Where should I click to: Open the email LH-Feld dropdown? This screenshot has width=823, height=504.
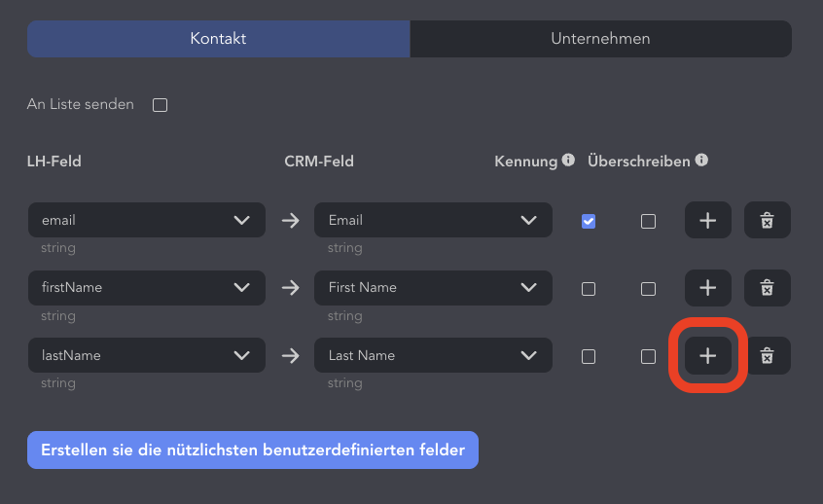(147, 220)
